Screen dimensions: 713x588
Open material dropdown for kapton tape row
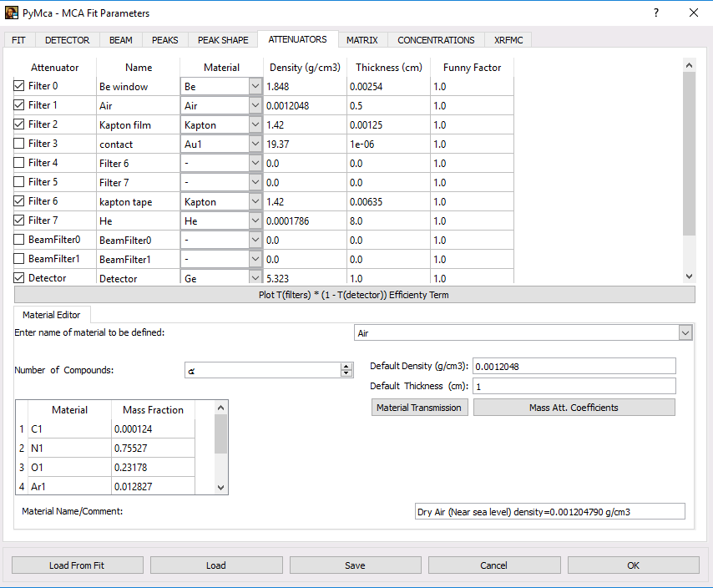(x=255, y=201)
